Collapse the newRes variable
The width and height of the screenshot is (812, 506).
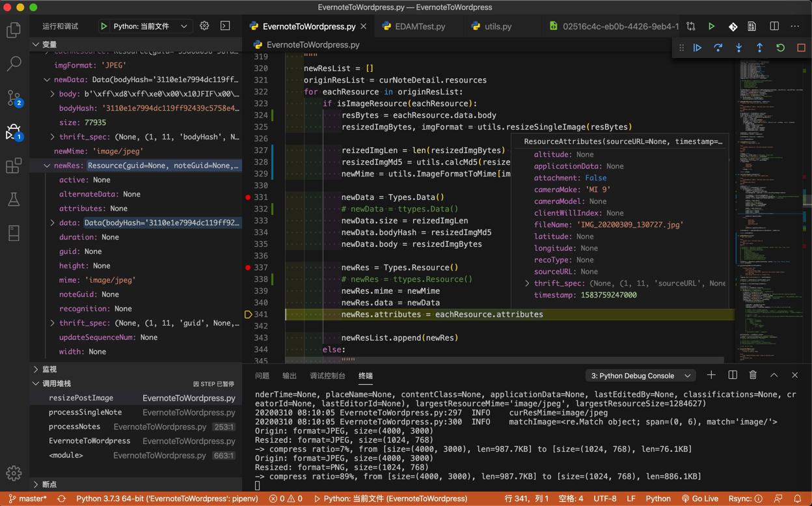47,165
